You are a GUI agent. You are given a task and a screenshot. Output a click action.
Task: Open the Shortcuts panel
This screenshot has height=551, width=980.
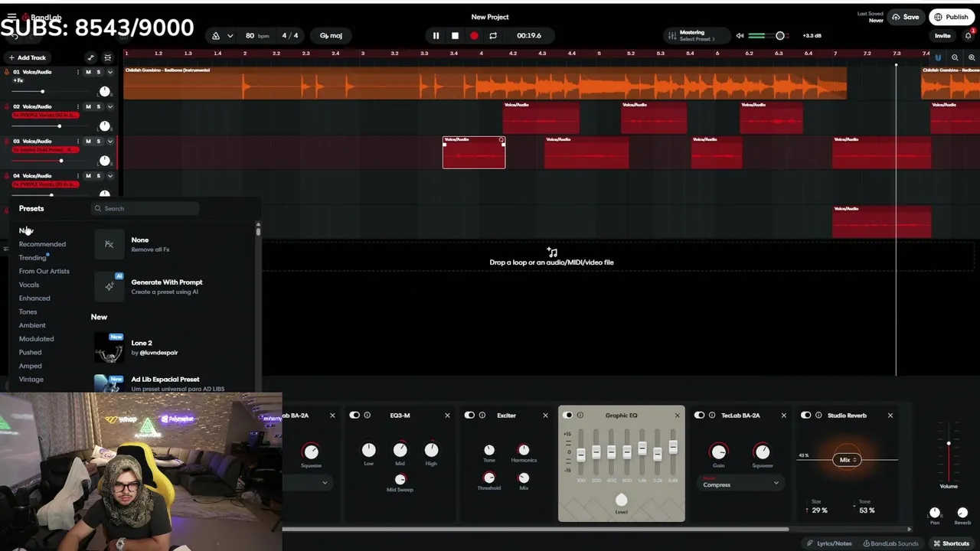click(x=951, y=543)
